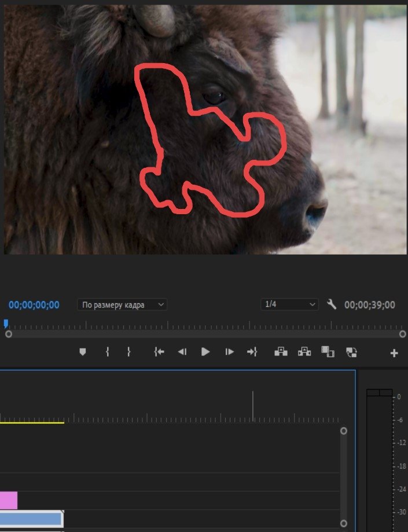This screenshot has height=532, width=408.
Task: Click the blue 00;00;00;00 timecode field
Action: click(x=34, y=304)
